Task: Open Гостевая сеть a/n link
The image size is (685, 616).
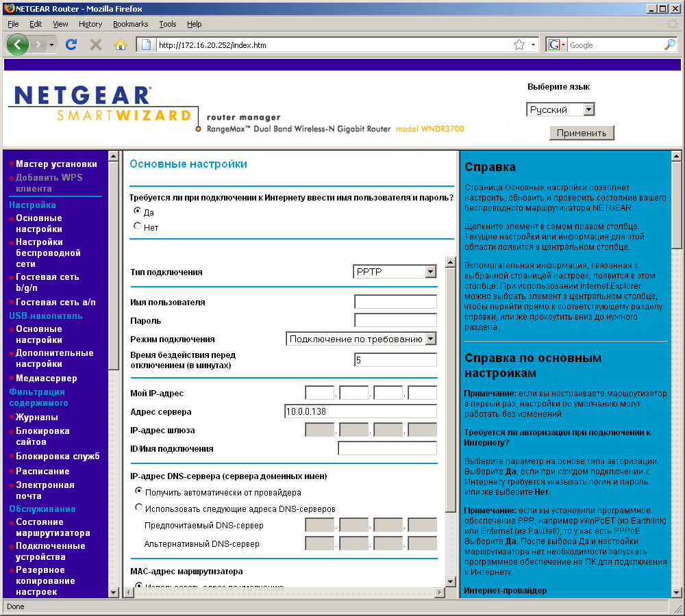Action: coord(55,302)
